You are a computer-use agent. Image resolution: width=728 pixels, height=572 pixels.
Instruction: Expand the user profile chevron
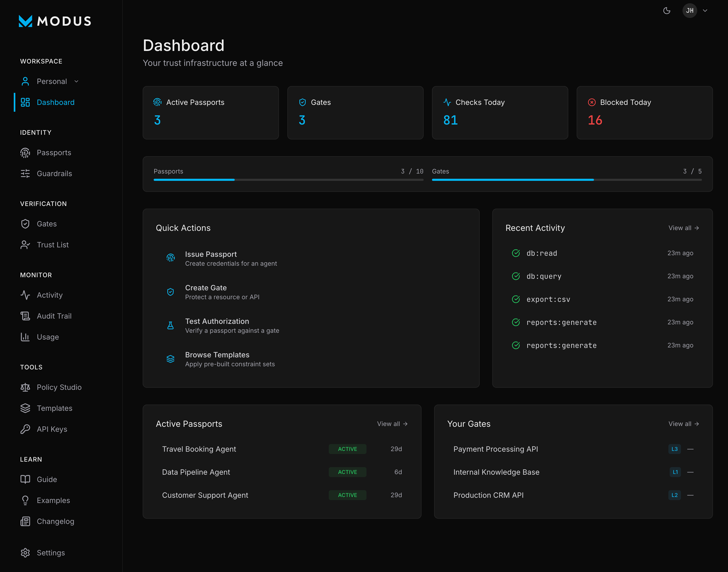[x=705, y=11]
